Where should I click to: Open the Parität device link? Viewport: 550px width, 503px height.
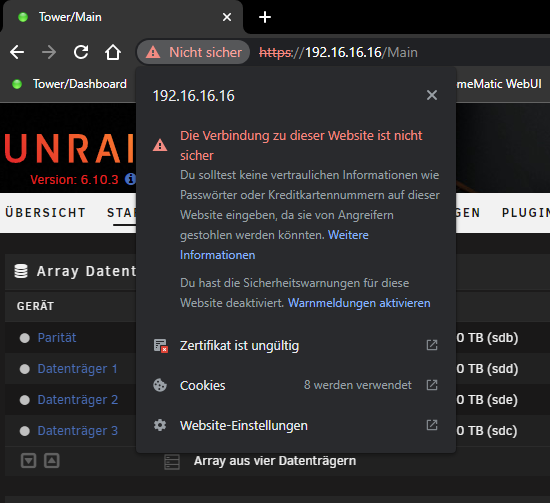click(57, 338)
